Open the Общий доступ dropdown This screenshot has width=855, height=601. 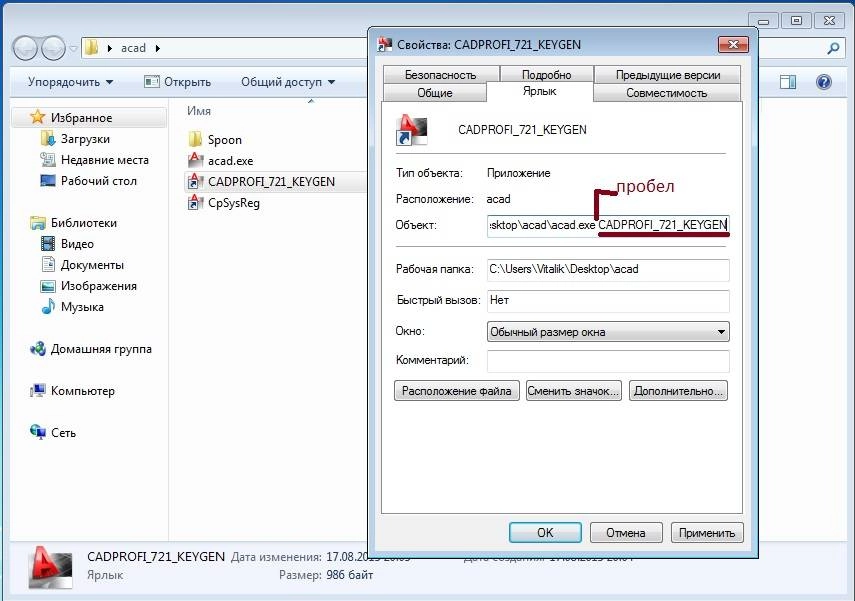[x=288, y=82]
